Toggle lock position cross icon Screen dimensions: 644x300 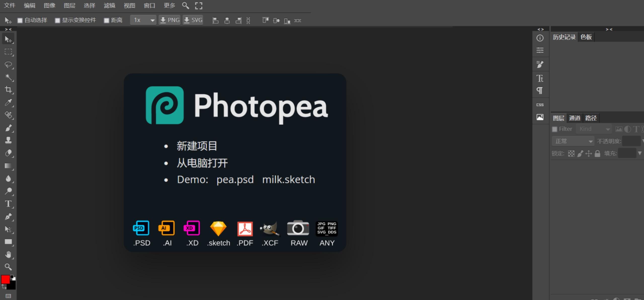coord(589,153)
